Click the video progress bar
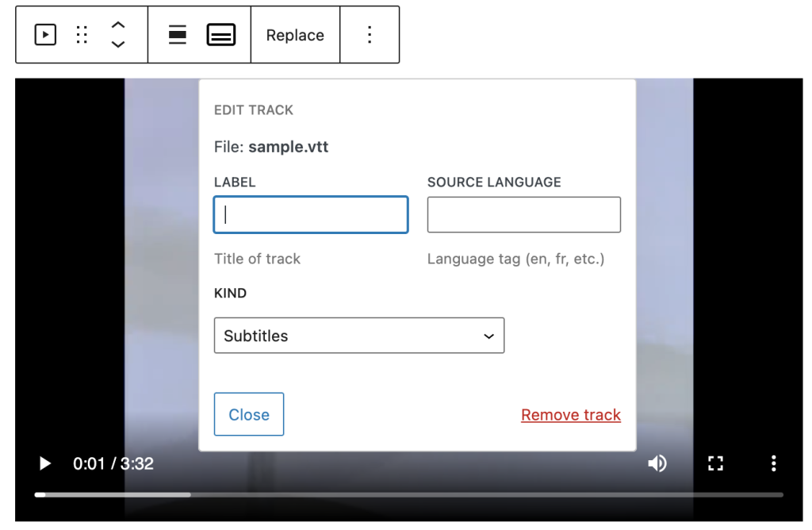The height and width of the screenshot is (530, 812). pyautogui.click(x=408, y=495)
